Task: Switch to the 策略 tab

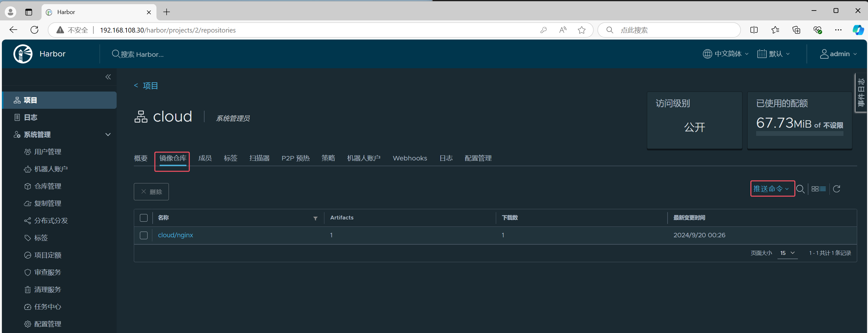Action: (328, 158)
